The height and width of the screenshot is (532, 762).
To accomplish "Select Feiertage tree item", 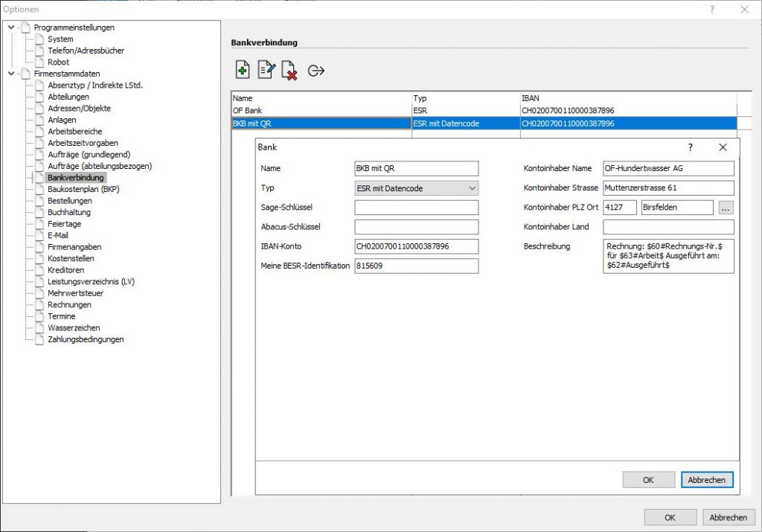I will [x=64, y=224].
